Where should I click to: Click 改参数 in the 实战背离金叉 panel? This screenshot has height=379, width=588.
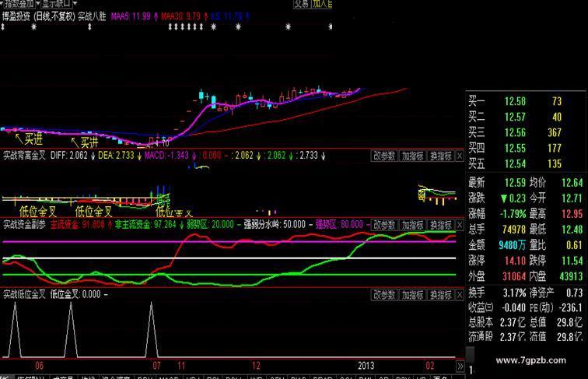click(x=384, y=156)
